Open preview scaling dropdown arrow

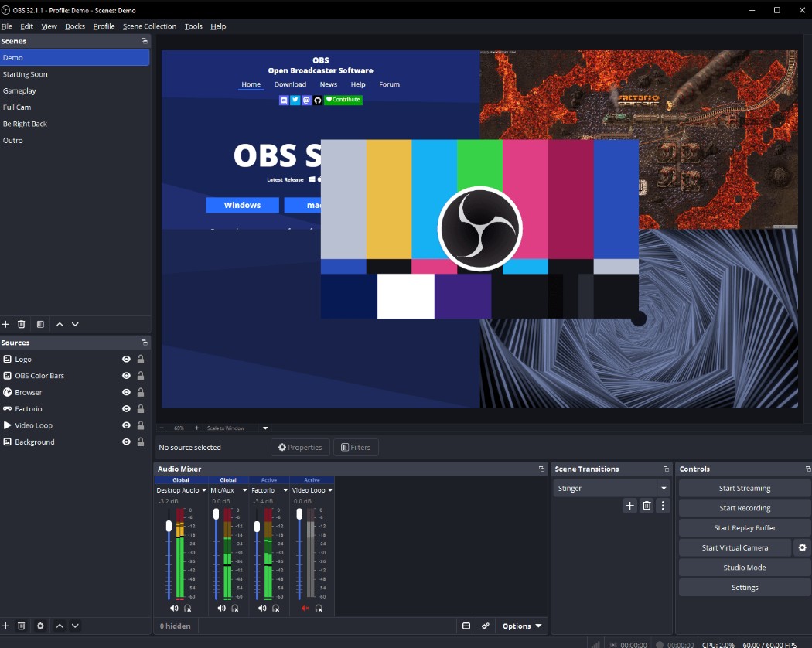(265, 428)
